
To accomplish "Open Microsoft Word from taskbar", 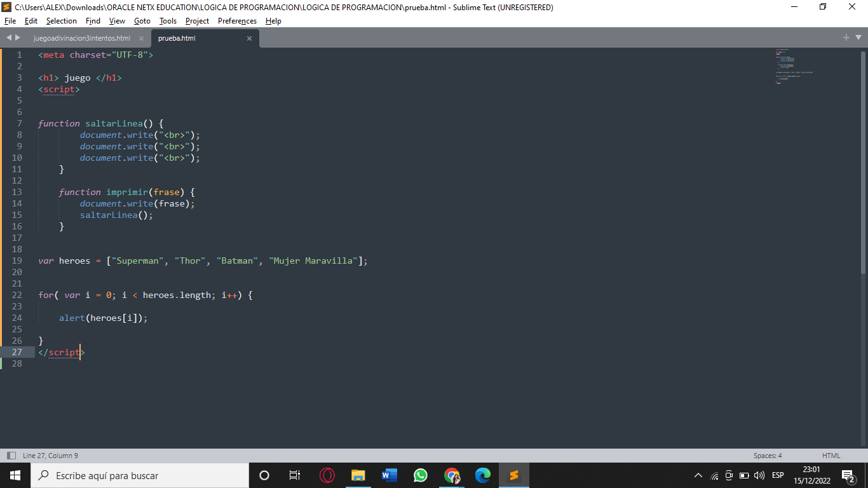I will (x=390, y=475).
